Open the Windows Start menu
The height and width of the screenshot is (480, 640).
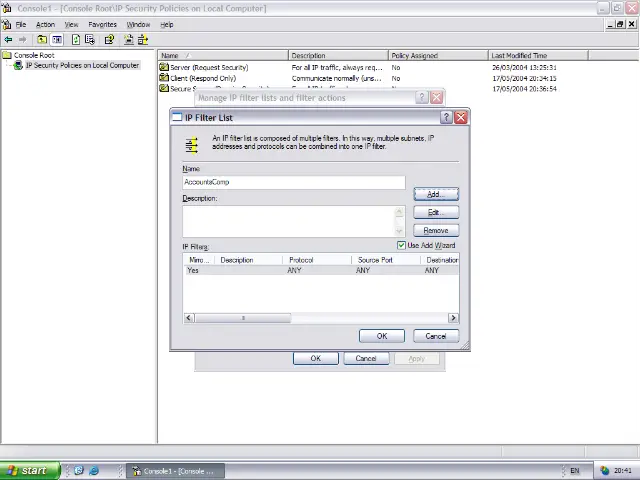[x=27, y=470]
